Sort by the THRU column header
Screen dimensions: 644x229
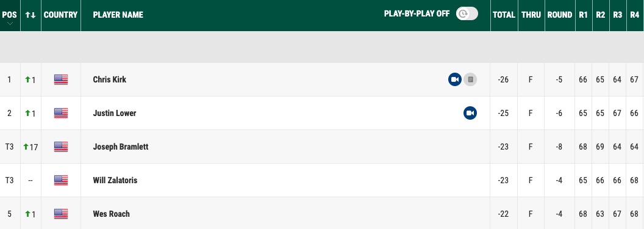[x=531, y=15]
